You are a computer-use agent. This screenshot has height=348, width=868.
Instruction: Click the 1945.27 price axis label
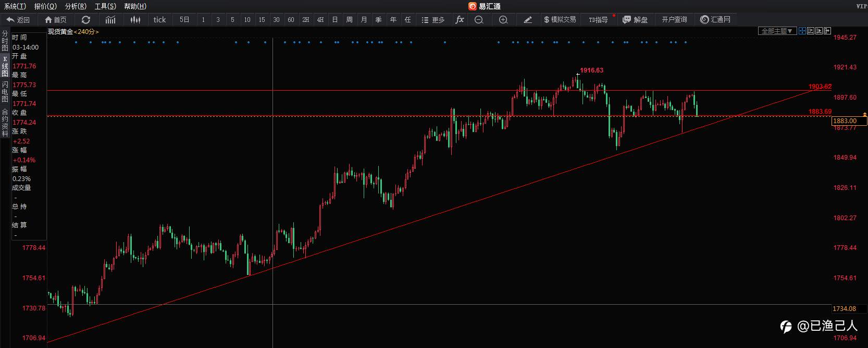click(845, 38)
